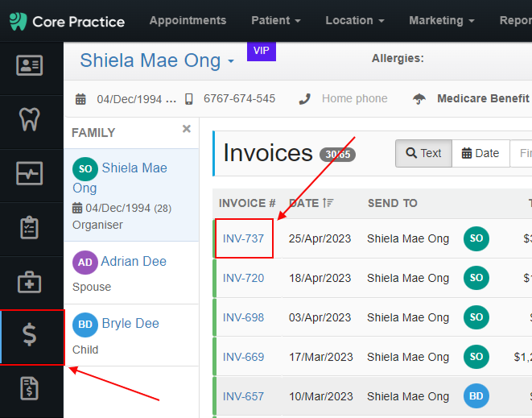
Task: Open the dollar sign invoices sidebar icon
Action: (30, 335)
